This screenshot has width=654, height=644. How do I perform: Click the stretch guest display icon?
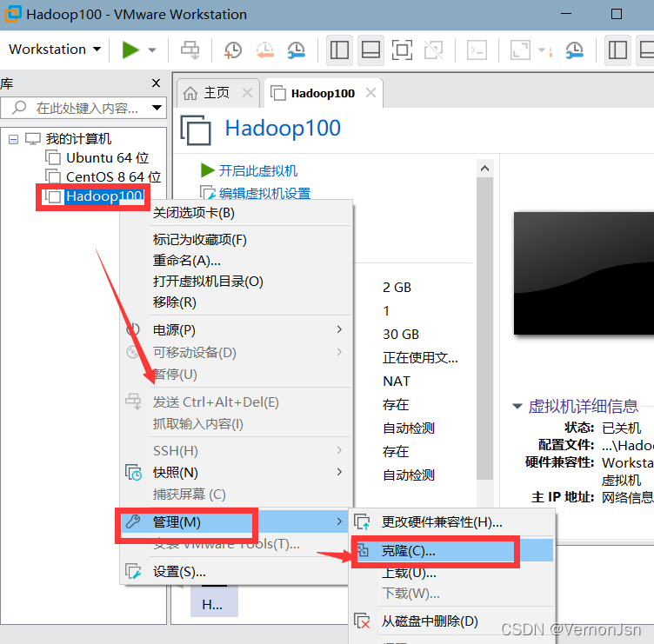[520, 50]
